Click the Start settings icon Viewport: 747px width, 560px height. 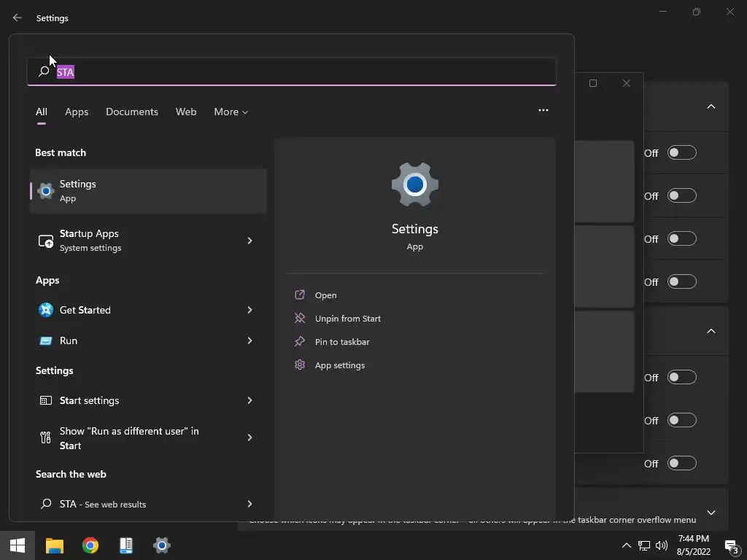click(46, 400)
